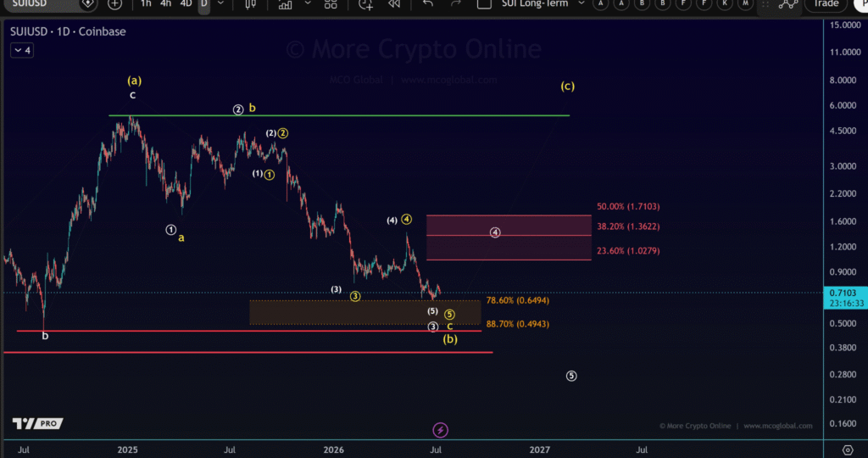Open the indicator templates grid icon

pos(331,4)
